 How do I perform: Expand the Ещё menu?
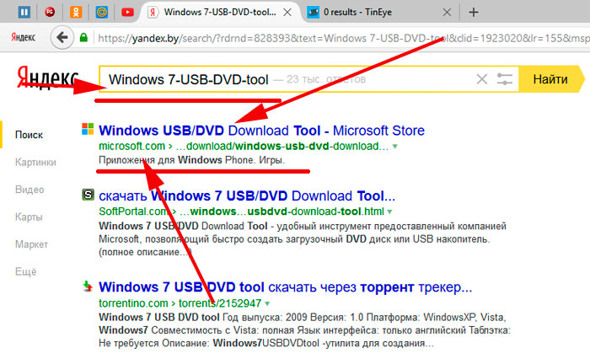click(x=25, y=271)
